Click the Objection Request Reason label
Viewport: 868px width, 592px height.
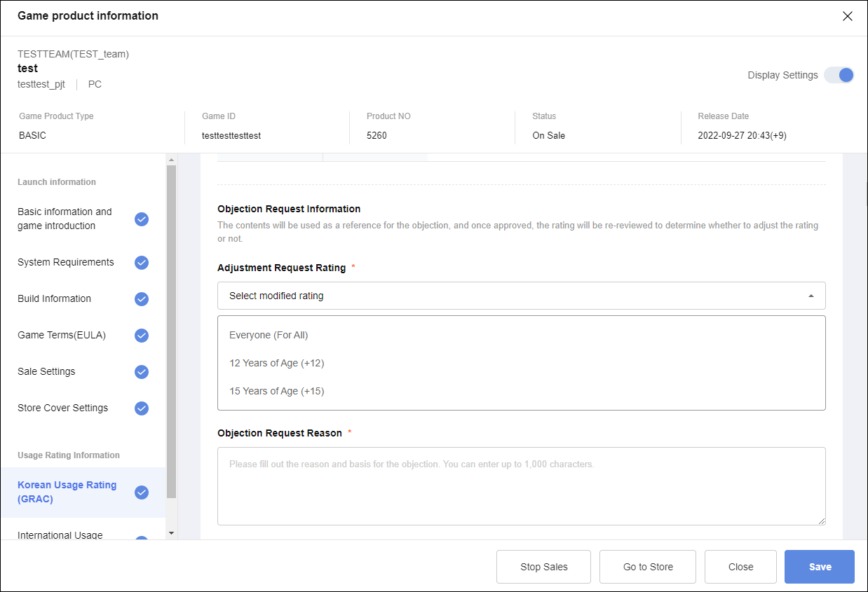(280, 433)
